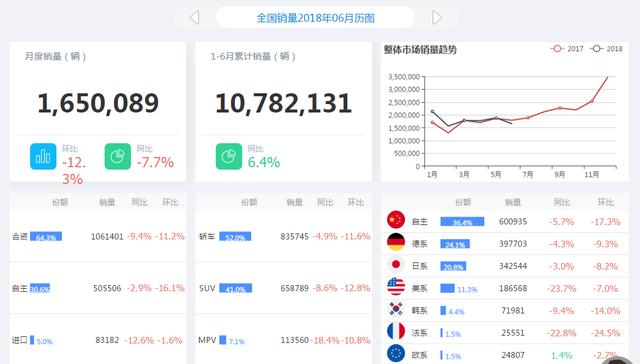Click 合资 sales value 1061401
This screenshot has height=364, width=640.
[107, 237]
